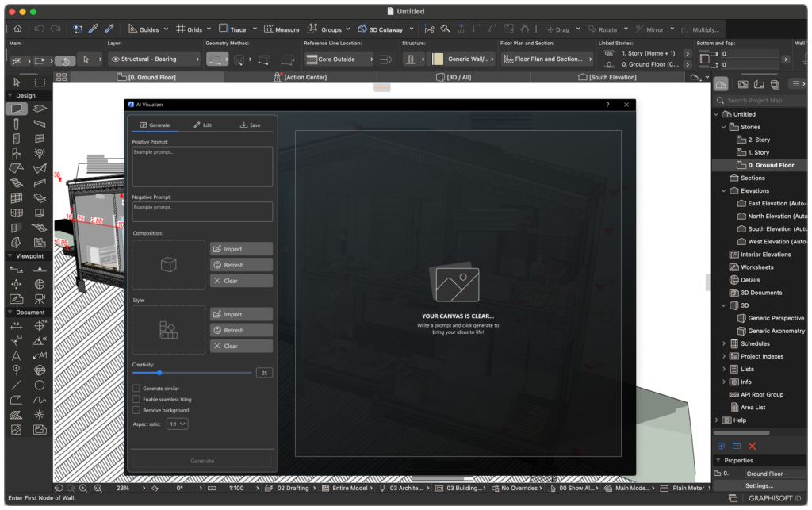Click the AI Visualizer help question mark
The height and width of the screenshot is (510, 812).
[607, 105]
